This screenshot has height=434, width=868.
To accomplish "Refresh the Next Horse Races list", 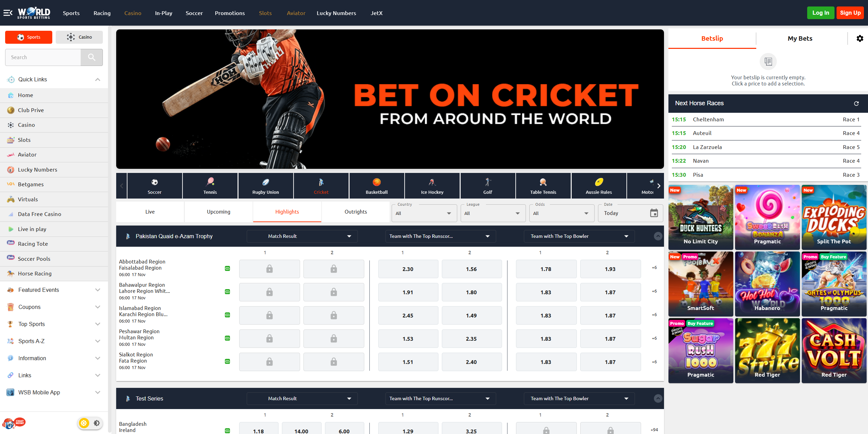I will 856,104.
